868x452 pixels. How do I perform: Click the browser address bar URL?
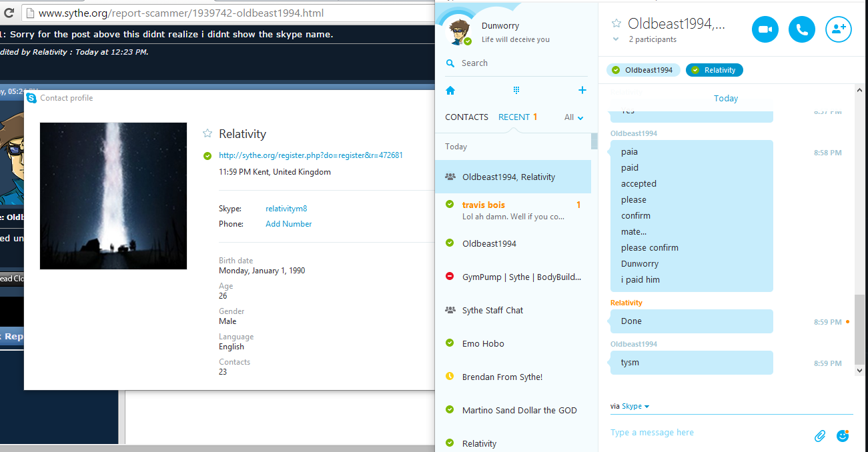coord(182,13)
